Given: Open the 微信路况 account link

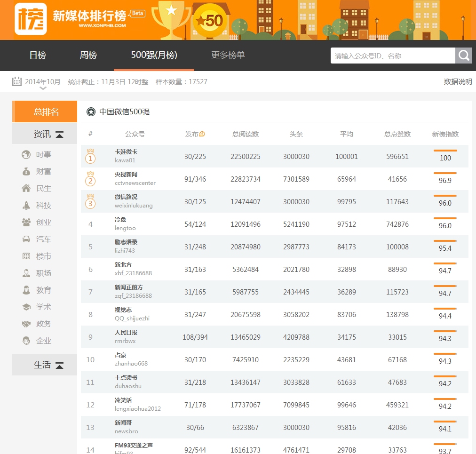Looking at the screenshot, I should (x=126, y=197).
